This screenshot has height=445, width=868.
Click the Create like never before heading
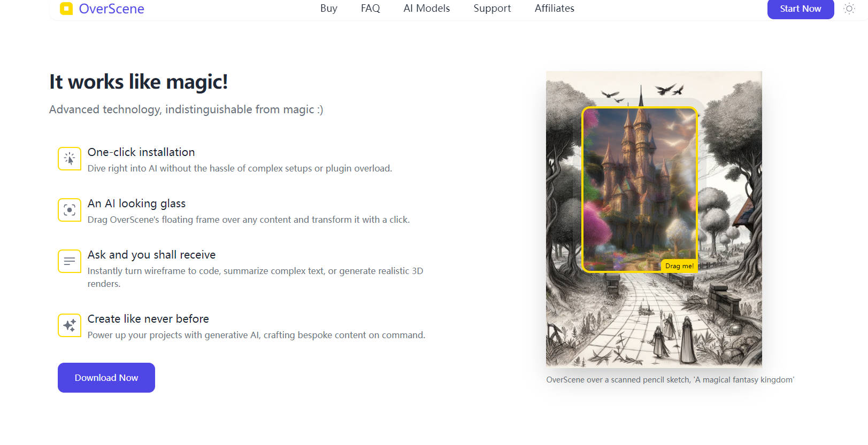(148, 319)
